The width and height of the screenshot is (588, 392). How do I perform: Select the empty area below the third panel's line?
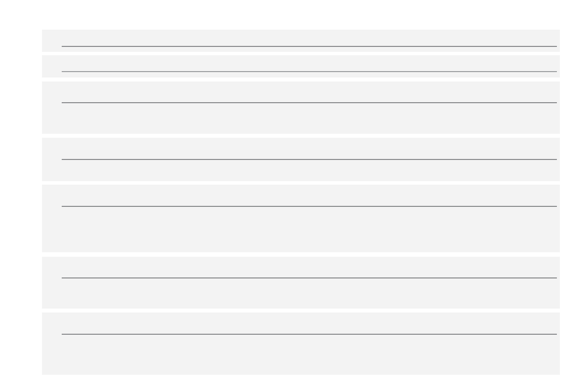[x=309, y=118]
